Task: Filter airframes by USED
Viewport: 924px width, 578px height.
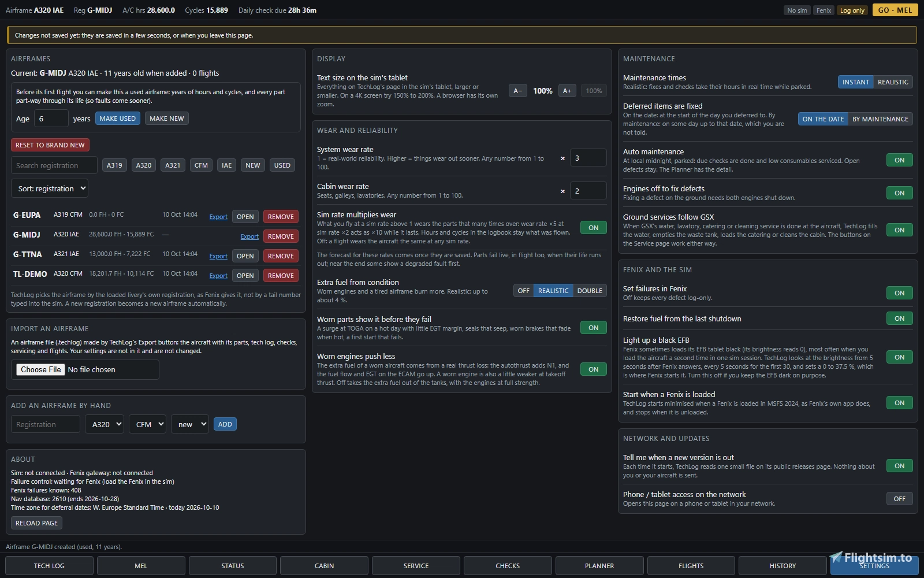Action: 282,165
